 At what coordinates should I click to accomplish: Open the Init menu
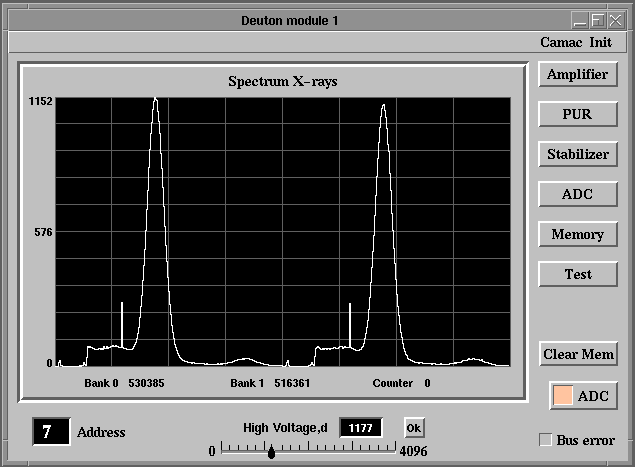point(601,42)
